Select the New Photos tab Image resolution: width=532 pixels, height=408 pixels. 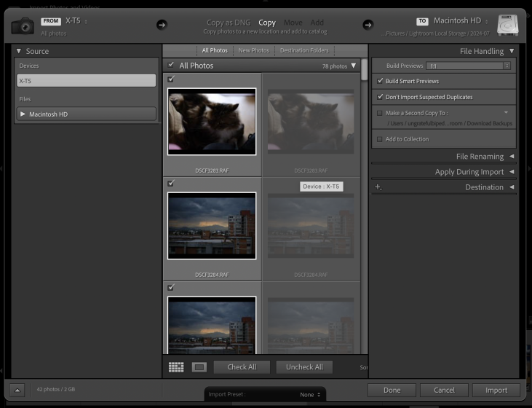[x=254, y=50]
